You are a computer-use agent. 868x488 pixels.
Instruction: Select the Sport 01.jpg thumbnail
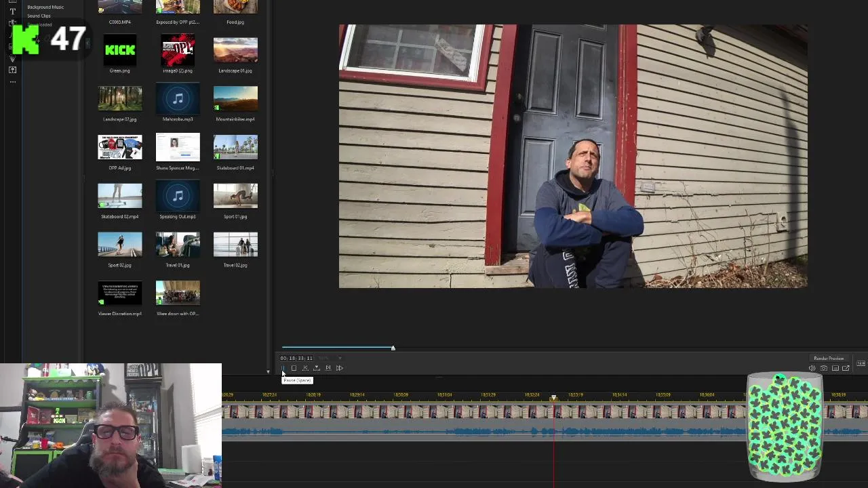click(235, 196)
